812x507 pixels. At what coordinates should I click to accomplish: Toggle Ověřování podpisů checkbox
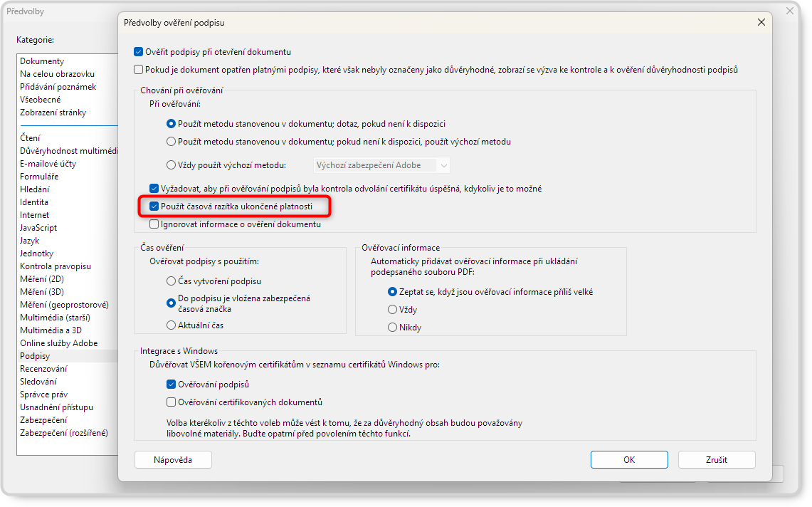[x=171, y=384]
